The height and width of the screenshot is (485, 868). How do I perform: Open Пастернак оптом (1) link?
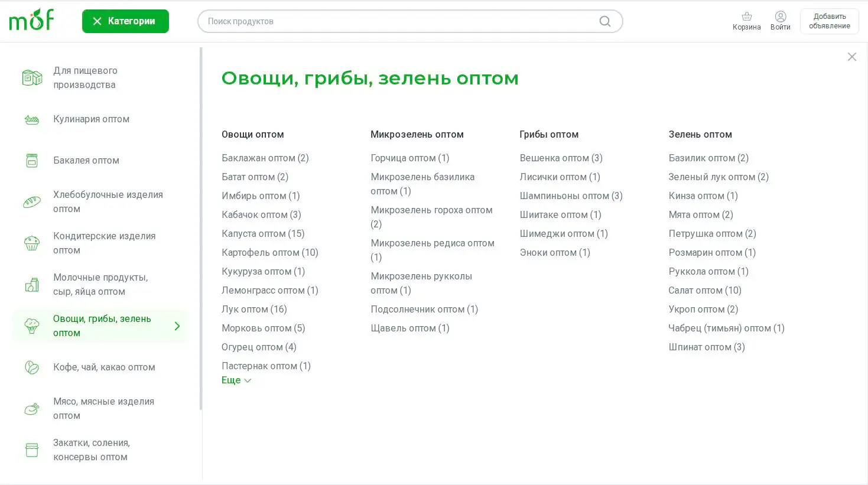coord(266,366)
